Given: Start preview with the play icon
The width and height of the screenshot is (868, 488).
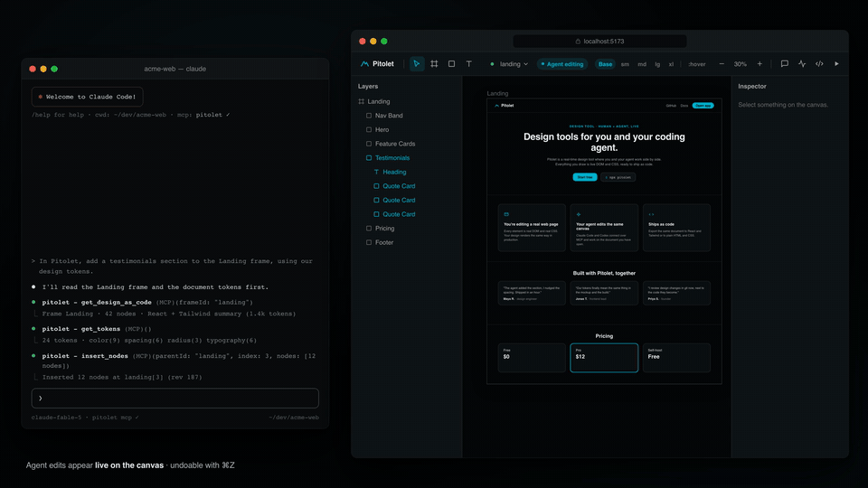Looking at the screenshot, I should (x=836, y=63).
